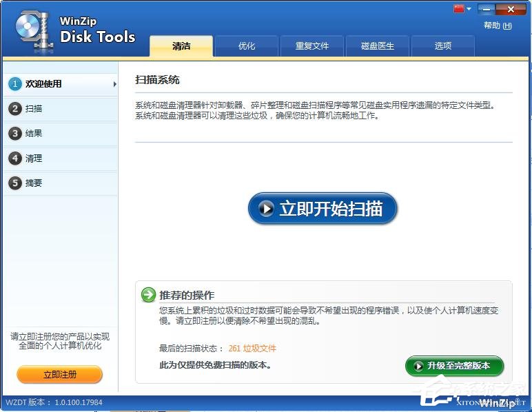Go to the 选项 tab
Image resolution: width=532 pixels, height=412 pixels.
[443, 45]
